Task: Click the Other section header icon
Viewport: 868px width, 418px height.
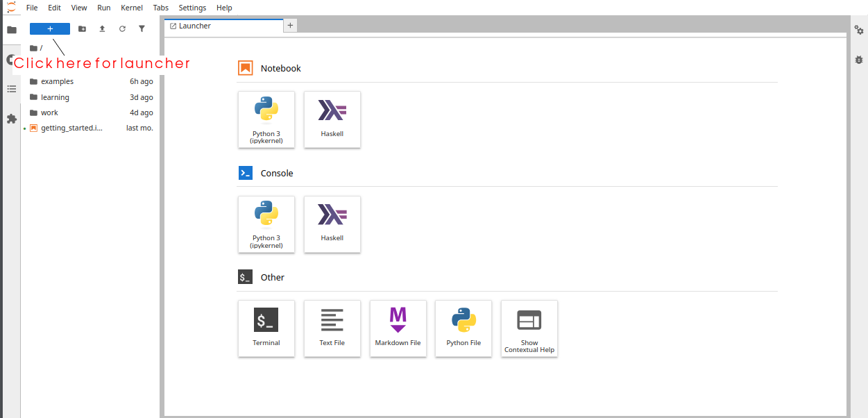Action: tap(245, 277)
